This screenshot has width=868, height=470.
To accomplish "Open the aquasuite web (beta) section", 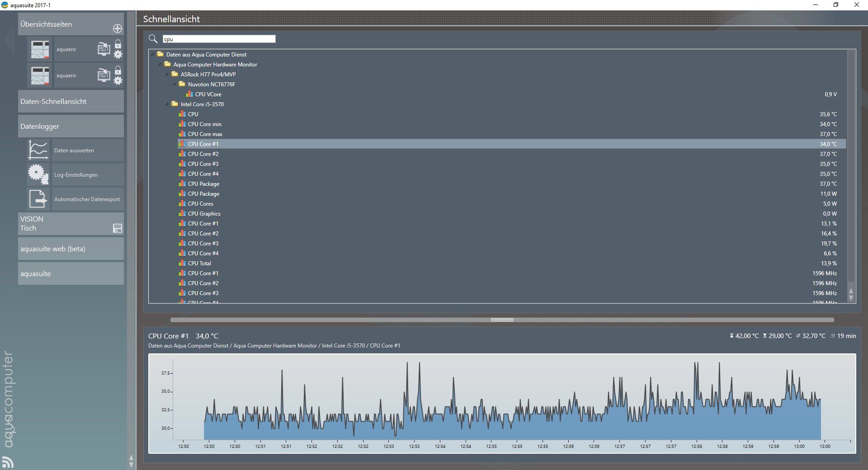I will click(x=71, y=249).
